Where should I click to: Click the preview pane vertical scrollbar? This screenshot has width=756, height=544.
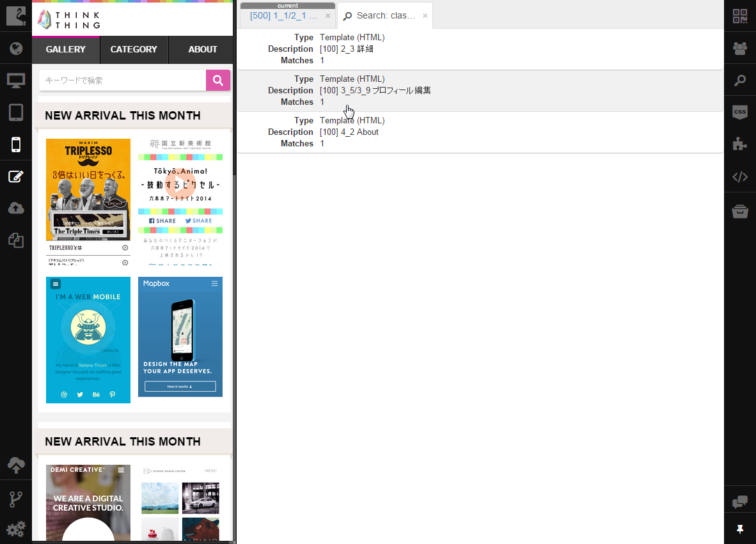(234, 87)
